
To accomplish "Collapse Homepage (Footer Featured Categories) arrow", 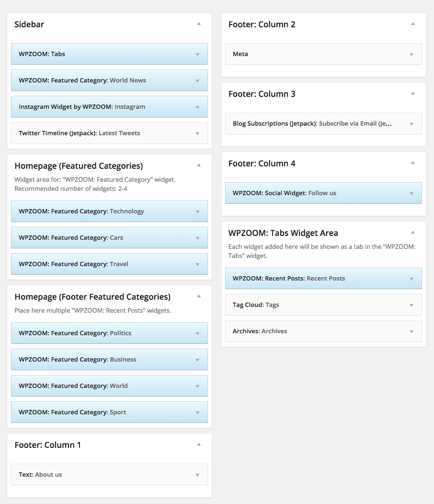I will point(199,296).
